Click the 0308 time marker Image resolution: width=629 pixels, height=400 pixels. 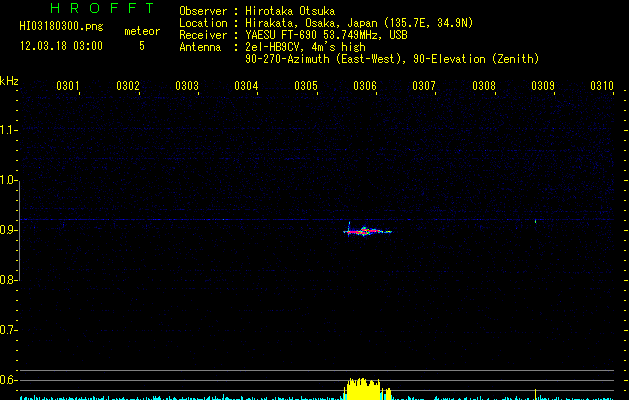(x=484, y=86)
